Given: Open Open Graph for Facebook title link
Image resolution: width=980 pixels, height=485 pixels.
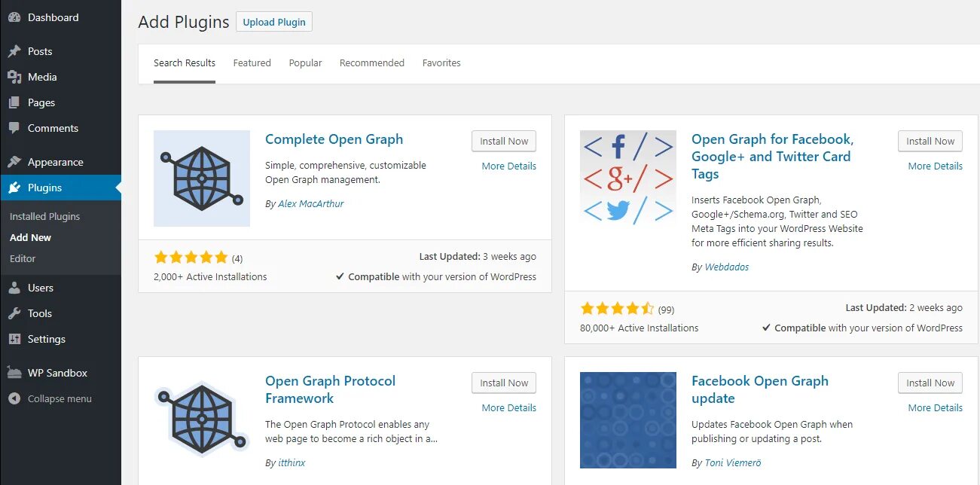Looking at the screenshot, I should pos(772,157).
